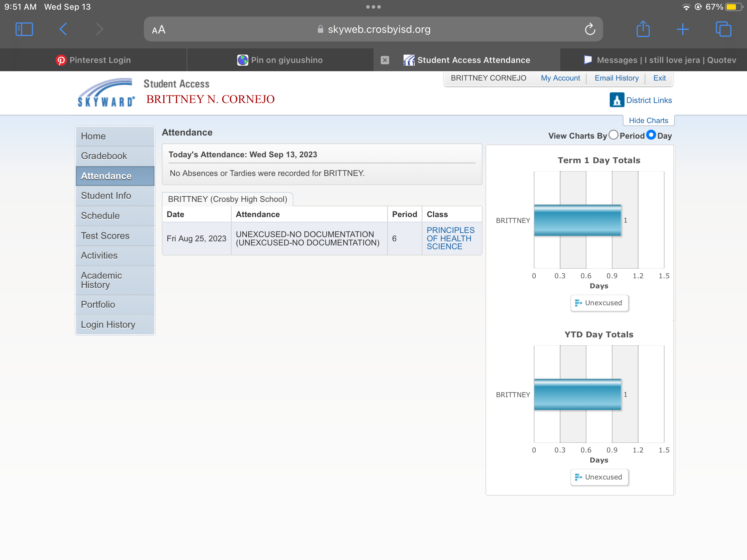Open Gradebook in the sidebar menu
747x560 pixels.
104,156
